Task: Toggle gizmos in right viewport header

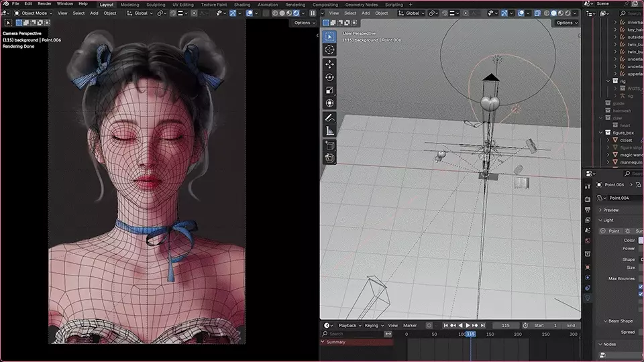Action: pyautogui.click(x=504, y=13)
